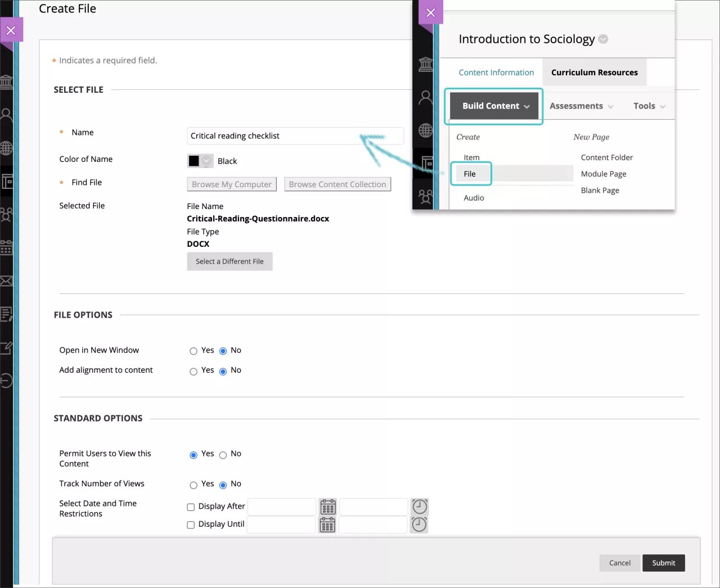
Task: Click Browse My Computer
Action: (x=231, y=184)
